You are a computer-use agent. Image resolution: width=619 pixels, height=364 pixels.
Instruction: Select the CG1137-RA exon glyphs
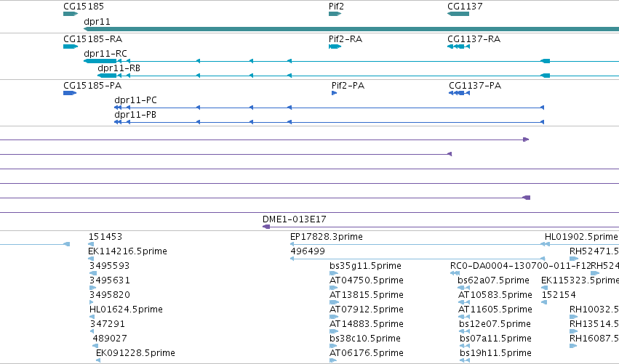[458, 46]
